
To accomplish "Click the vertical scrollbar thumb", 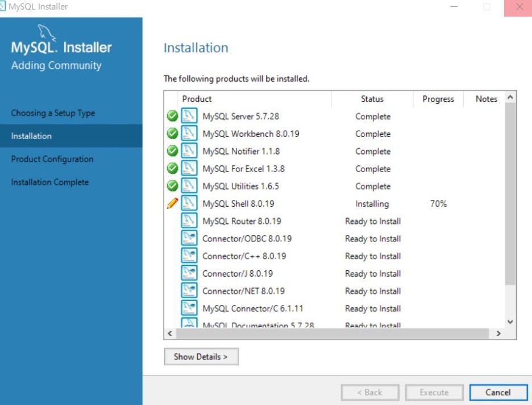I will (510, 194).
